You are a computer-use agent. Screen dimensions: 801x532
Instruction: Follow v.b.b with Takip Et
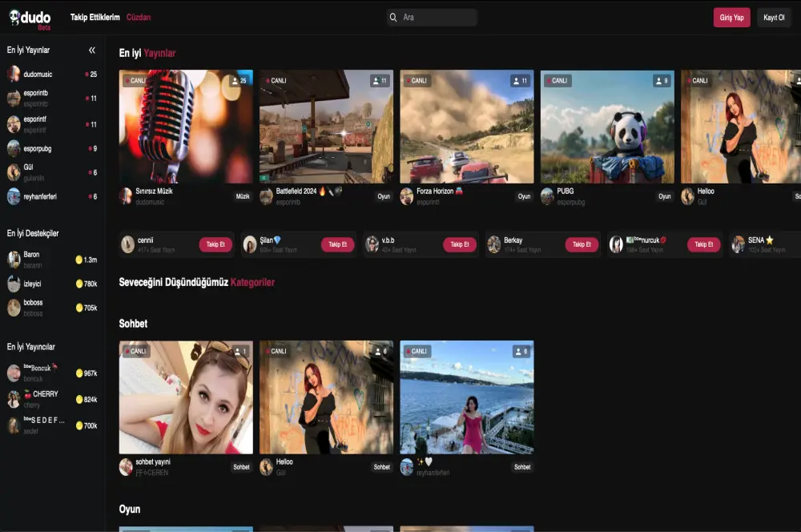460,244
